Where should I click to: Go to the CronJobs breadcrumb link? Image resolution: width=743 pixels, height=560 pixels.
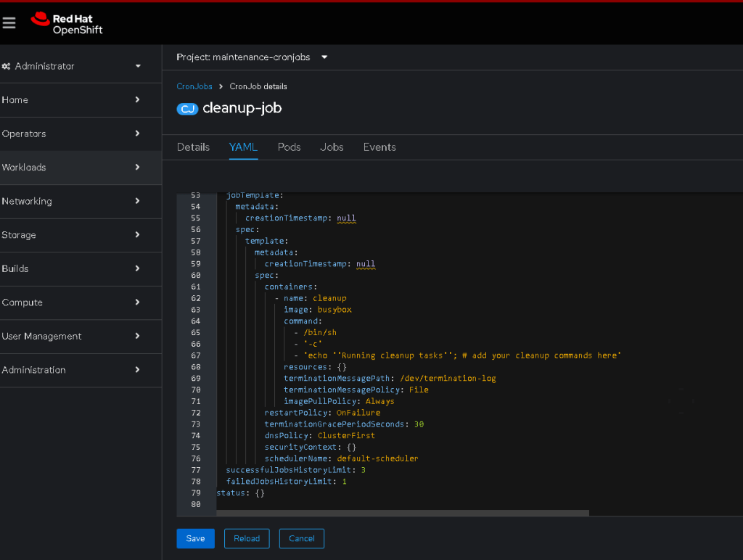pos(194,87)
